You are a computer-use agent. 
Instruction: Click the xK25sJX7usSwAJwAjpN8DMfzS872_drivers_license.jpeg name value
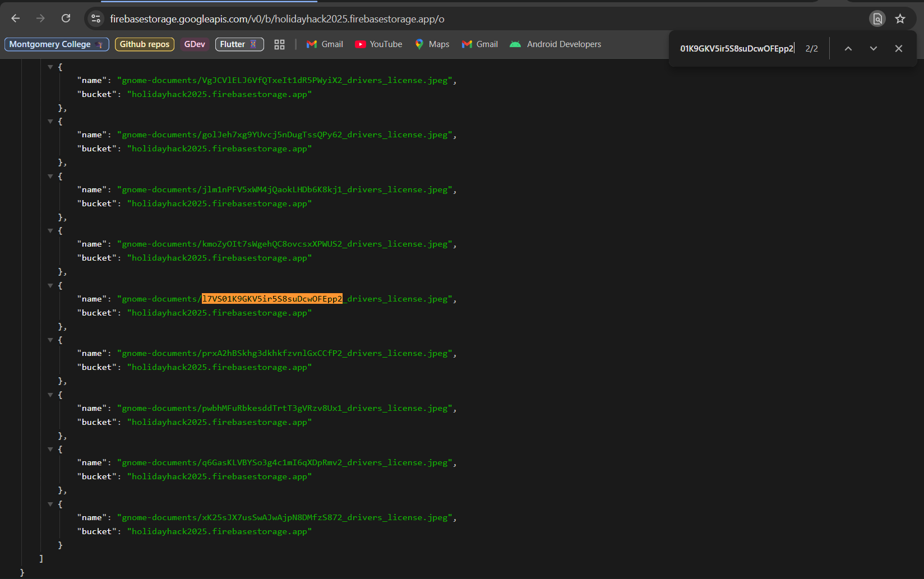pyautogui.click(x=285, y=517)
